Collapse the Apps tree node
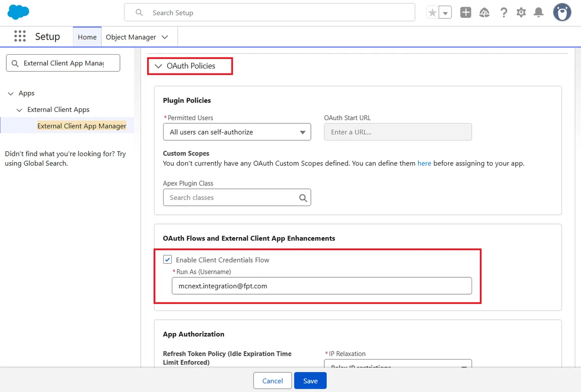 (11, 93)
